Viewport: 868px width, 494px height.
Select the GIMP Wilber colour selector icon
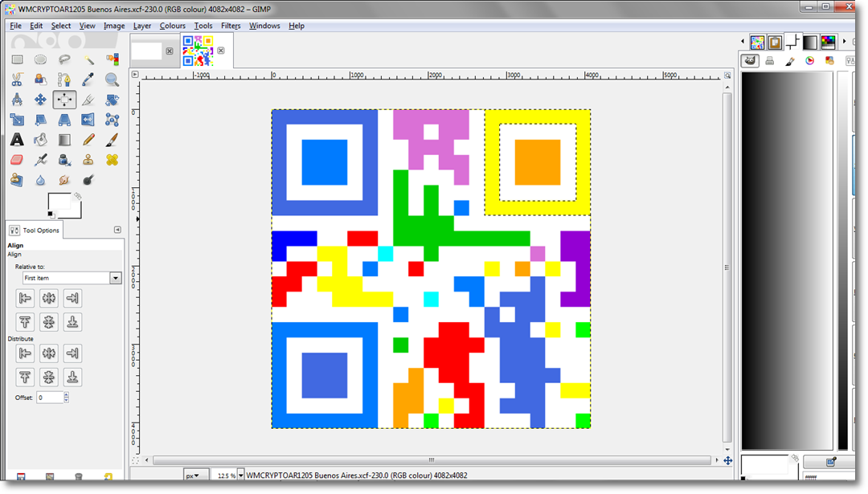pyautogui.click(x=750, y=61)
